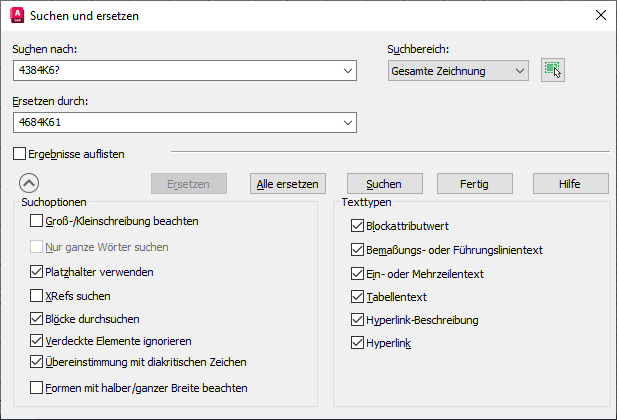617x420 pixels.
Task: Disable the Blockattributwert checkbox
Action: tap(358, 227)
